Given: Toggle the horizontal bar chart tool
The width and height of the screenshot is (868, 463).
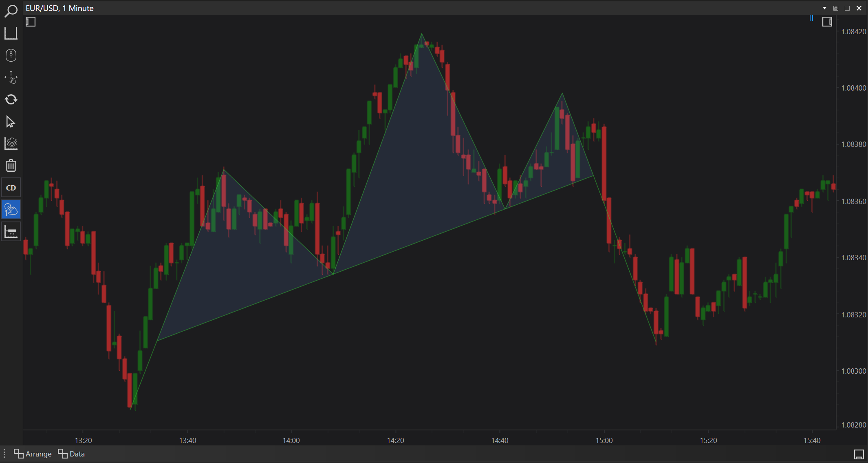Looking at the screenshot, I should click(11, 232).
